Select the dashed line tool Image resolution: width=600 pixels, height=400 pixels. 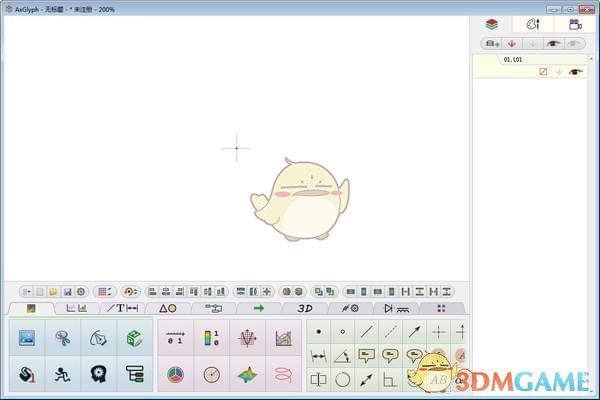390,332
